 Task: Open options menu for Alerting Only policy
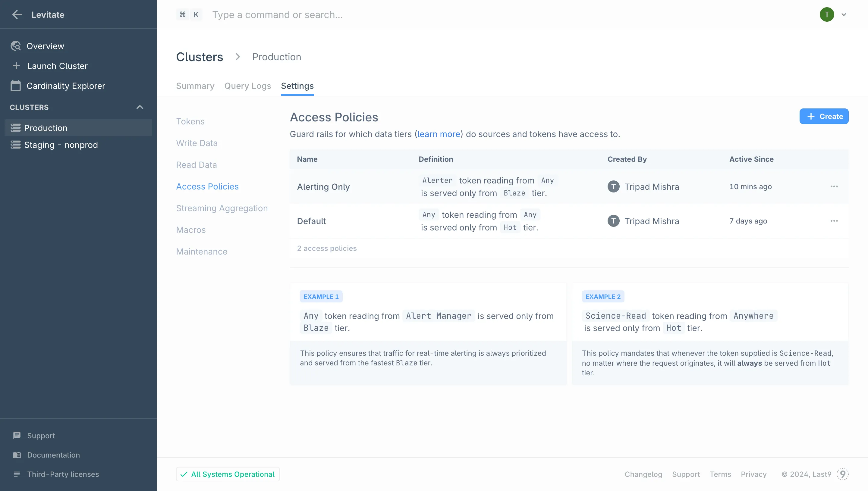(834, 186)
